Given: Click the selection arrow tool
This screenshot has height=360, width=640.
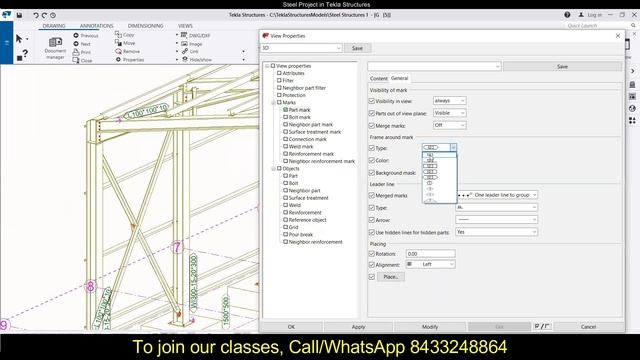Looking at the screenshot, I should tap(19, 39).
